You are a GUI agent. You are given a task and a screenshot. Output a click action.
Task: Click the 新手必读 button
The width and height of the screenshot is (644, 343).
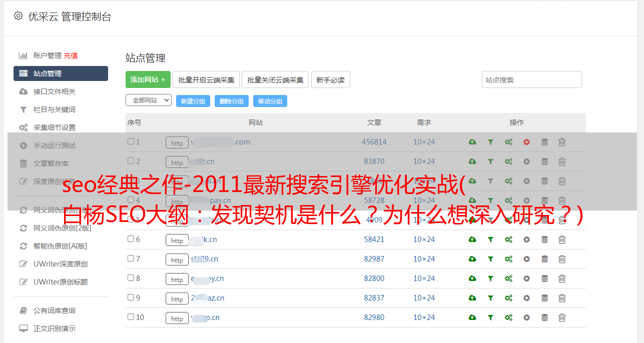click(330, 79)
